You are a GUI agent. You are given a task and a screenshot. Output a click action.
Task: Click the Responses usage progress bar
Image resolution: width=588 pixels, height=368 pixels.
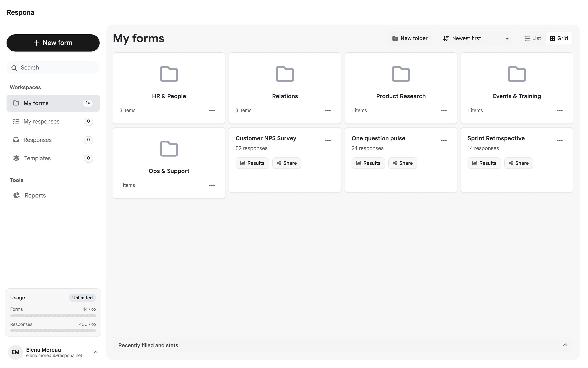tap(53, 331)
